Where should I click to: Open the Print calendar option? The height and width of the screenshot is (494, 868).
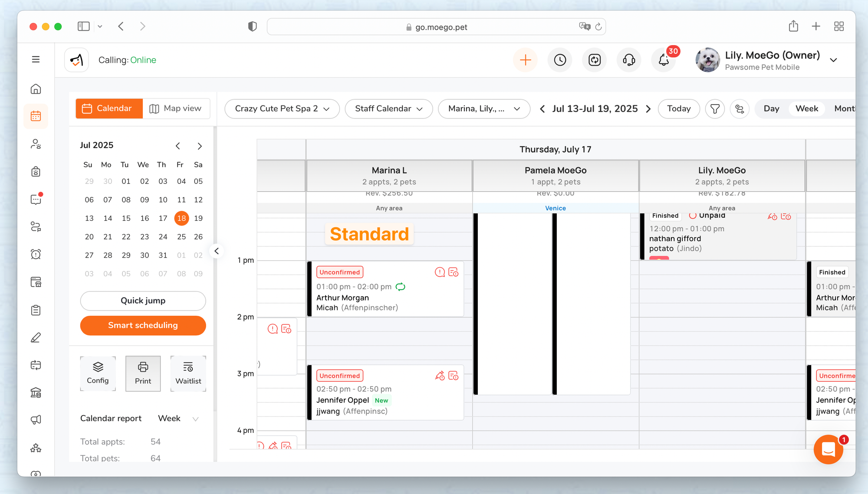[143, 373]
